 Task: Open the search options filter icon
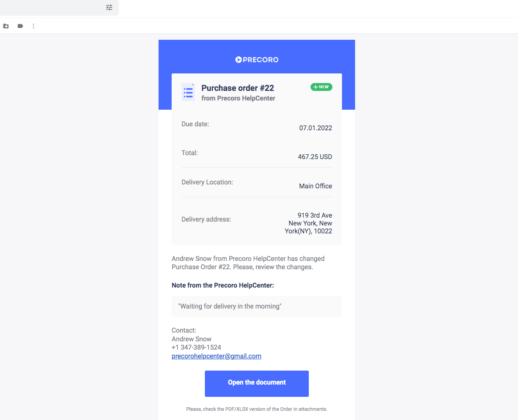[x=109, y=7]
